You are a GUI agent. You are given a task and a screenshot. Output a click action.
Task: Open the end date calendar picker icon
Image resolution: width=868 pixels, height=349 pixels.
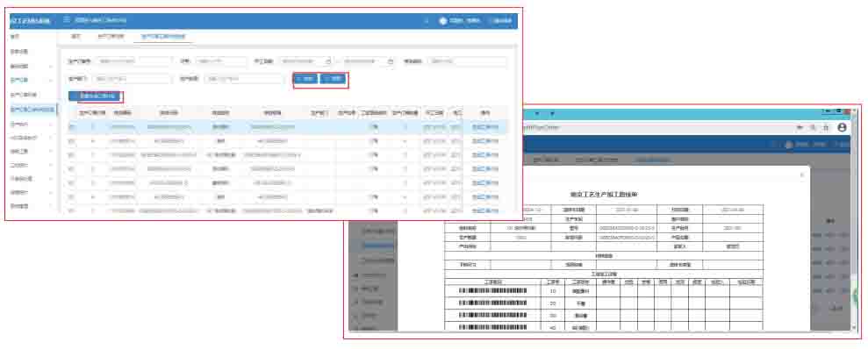pyautogui.click(x=391, y=61)
